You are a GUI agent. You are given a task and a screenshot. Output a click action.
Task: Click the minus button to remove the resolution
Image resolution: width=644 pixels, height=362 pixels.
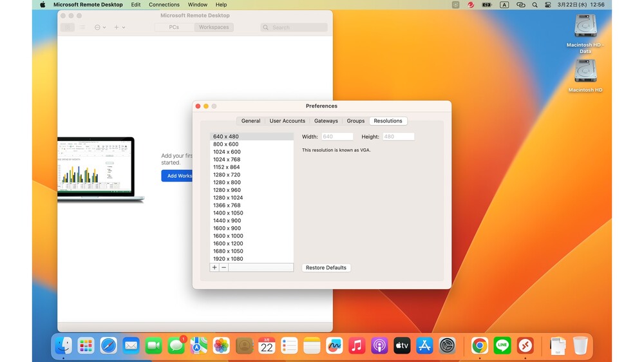click(x=223, y=267)
